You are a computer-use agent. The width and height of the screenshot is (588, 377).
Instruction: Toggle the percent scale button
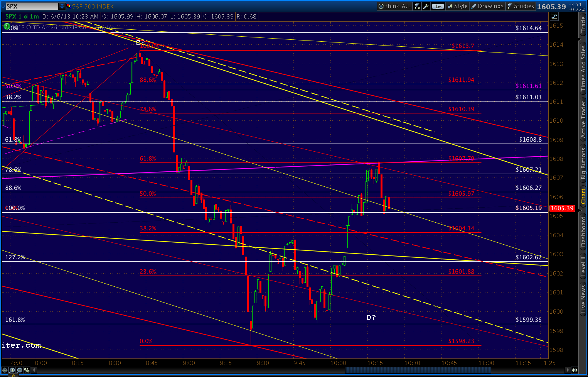point(27,370)
